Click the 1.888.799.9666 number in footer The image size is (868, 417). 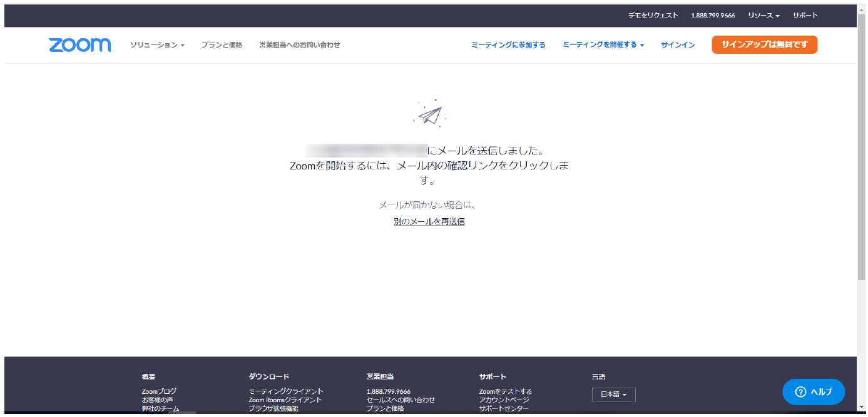coord(389,391)
